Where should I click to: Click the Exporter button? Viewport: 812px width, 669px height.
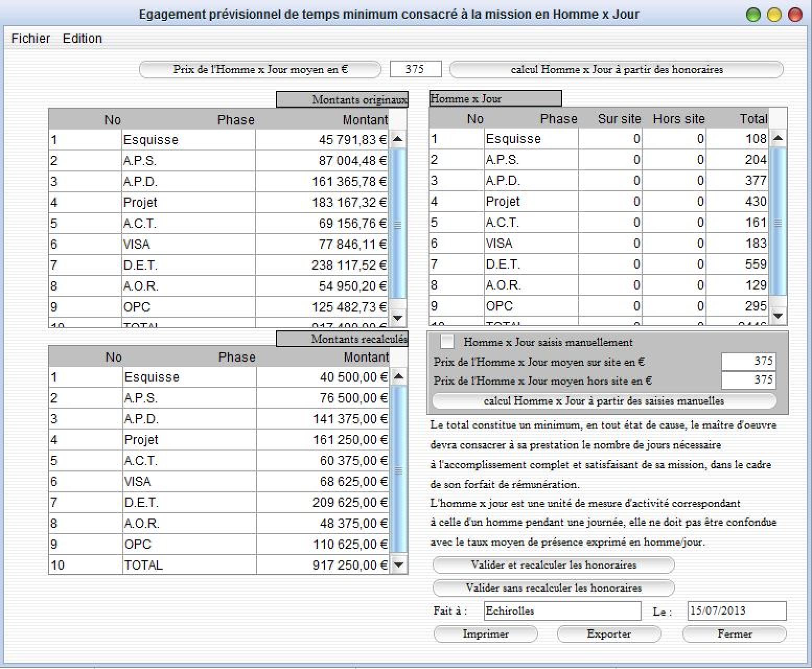[609, 634]
